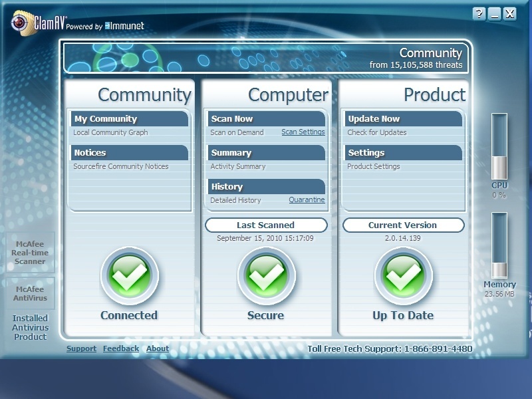532x399 pixels.
Task: Click the Check for Updates text
Action: click(x=376, y=132)
